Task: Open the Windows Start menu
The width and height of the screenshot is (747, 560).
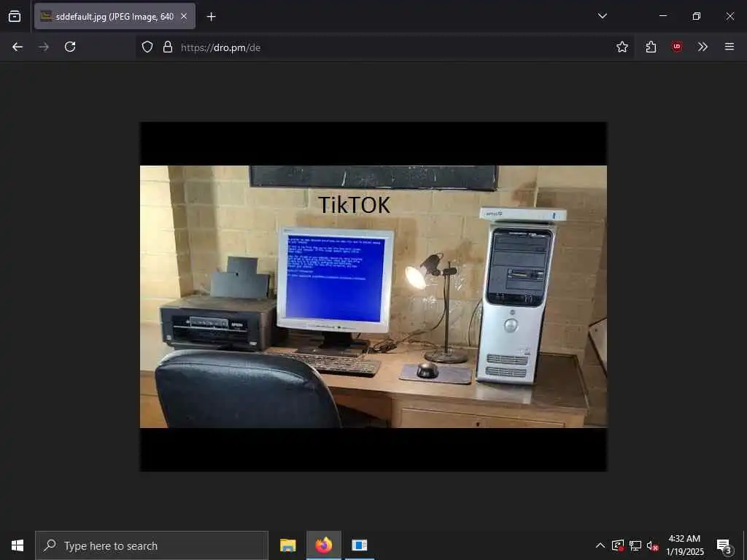Action: [18, 545]
